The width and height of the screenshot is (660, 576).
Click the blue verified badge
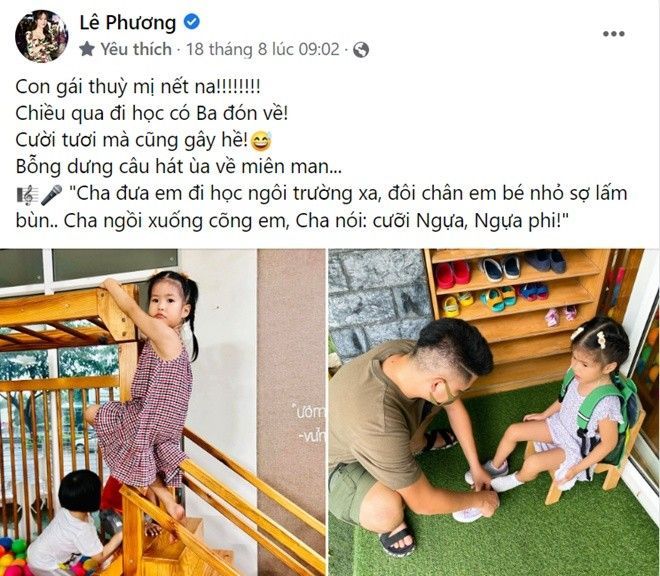click(192, 21)
